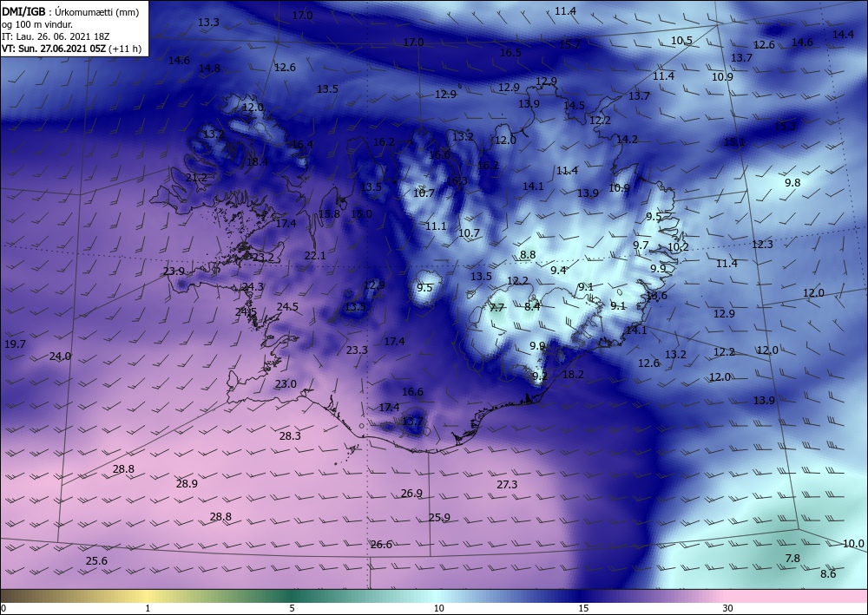This screenshot has height=615, width=868.
Task: Click the 15.8 reading
Action: (x=329, y=214)
